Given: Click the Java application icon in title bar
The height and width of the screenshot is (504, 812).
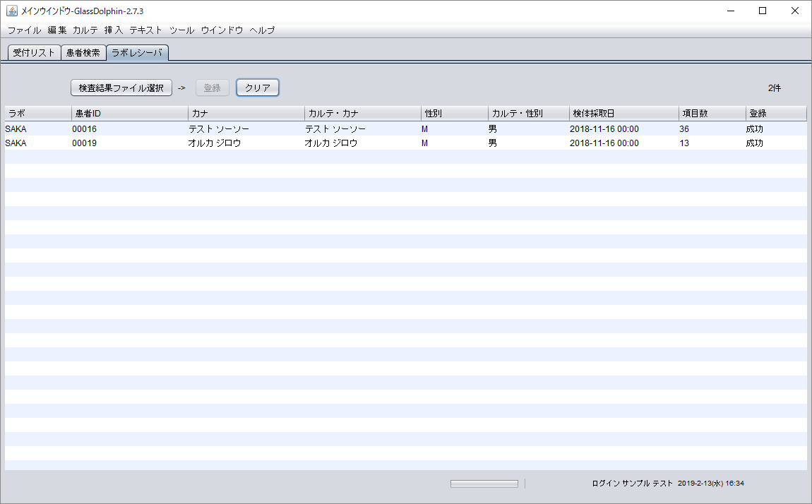Looking at the screenshot, I should (12, 11).
